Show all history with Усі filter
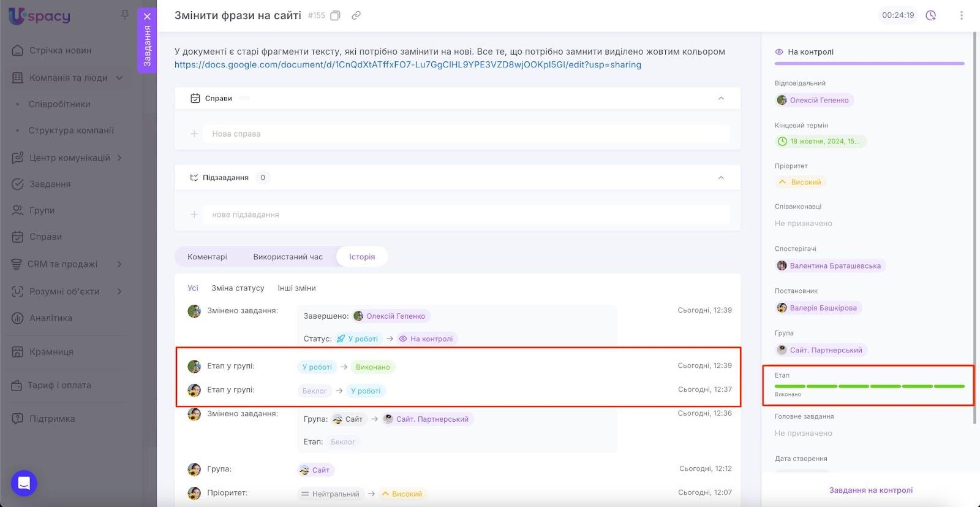 point(193,288)
